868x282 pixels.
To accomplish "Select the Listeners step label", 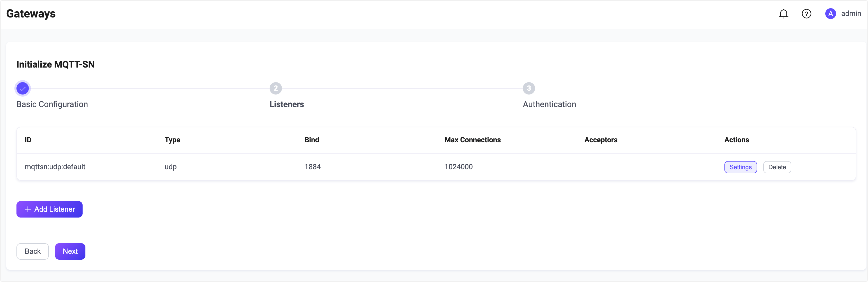I will [286, 104].
